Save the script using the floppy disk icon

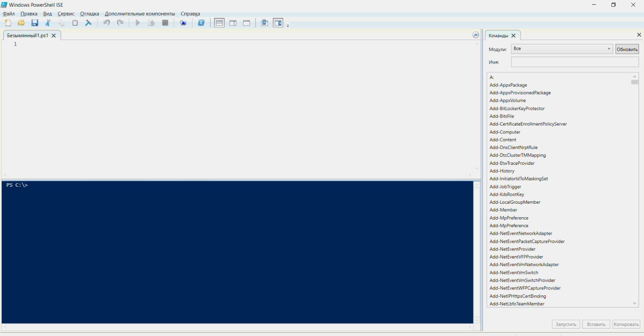[35, 23]
